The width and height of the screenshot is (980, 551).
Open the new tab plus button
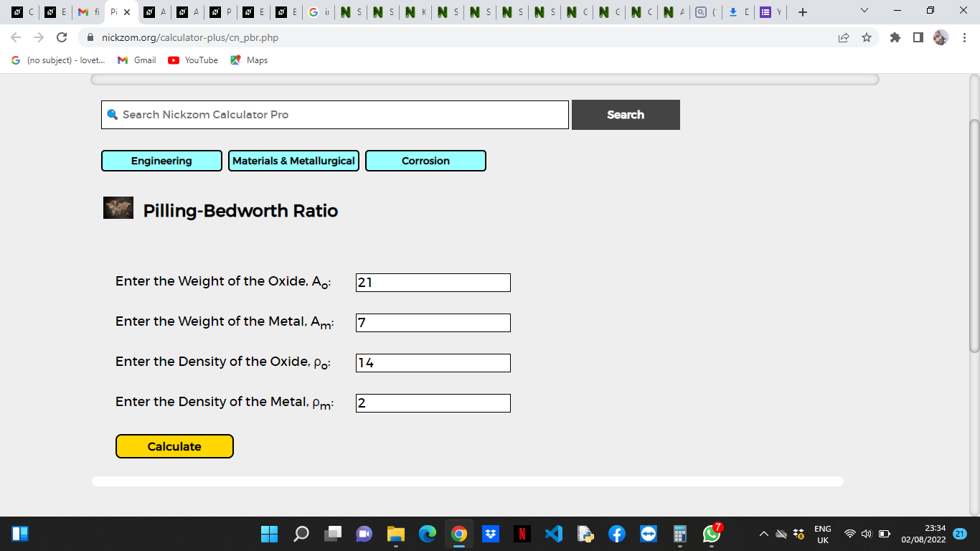803,12
